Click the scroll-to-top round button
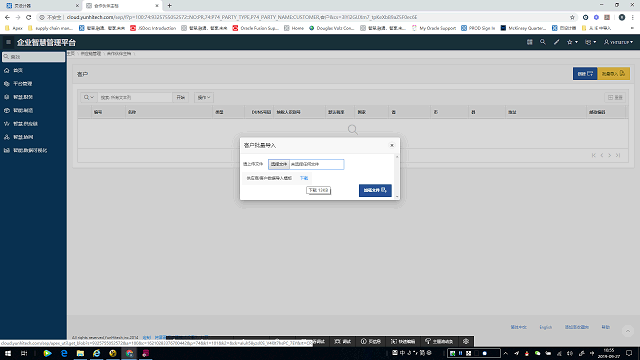Image resolution: width=640 pixels, height=360 pixels. (x=628, y=331)
